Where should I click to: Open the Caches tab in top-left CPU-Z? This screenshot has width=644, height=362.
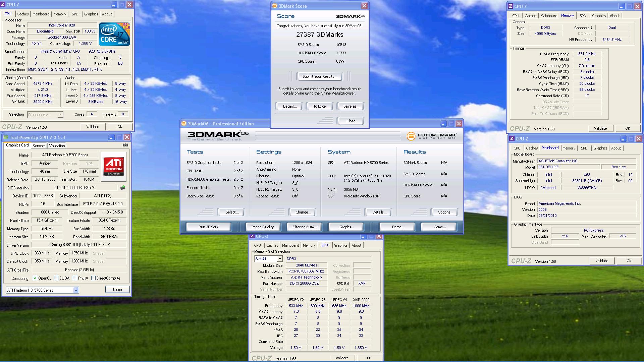23,14
